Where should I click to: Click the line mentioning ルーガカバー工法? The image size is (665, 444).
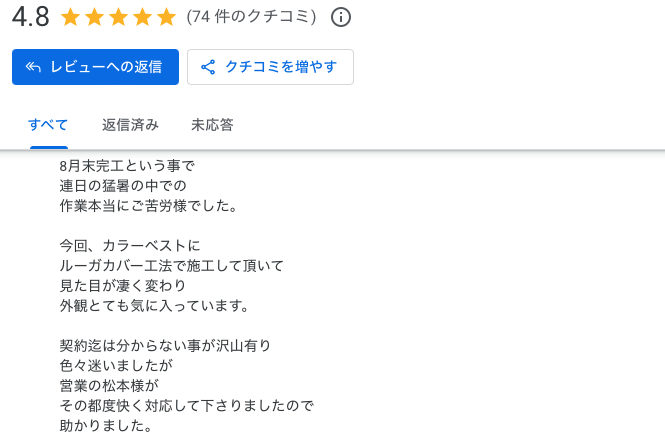coord(172,265)
